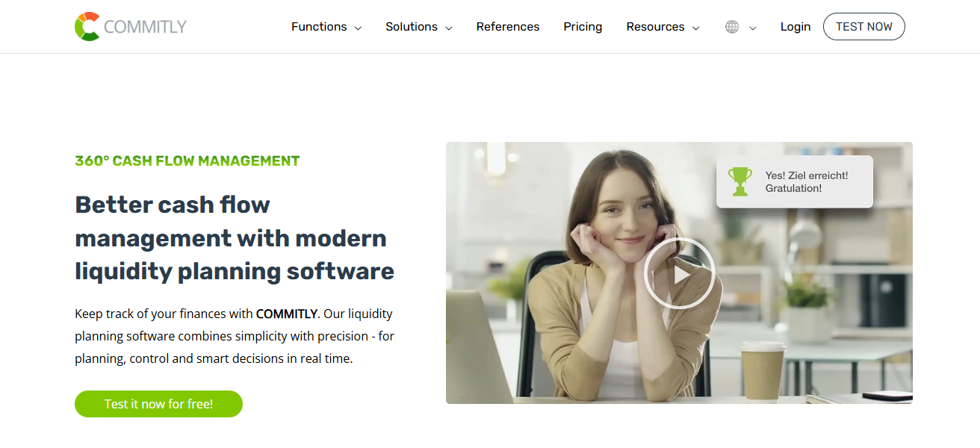Click the Commitly logo icon
The width and height of the screenshot is (980, 448).
tap(87, 27)
